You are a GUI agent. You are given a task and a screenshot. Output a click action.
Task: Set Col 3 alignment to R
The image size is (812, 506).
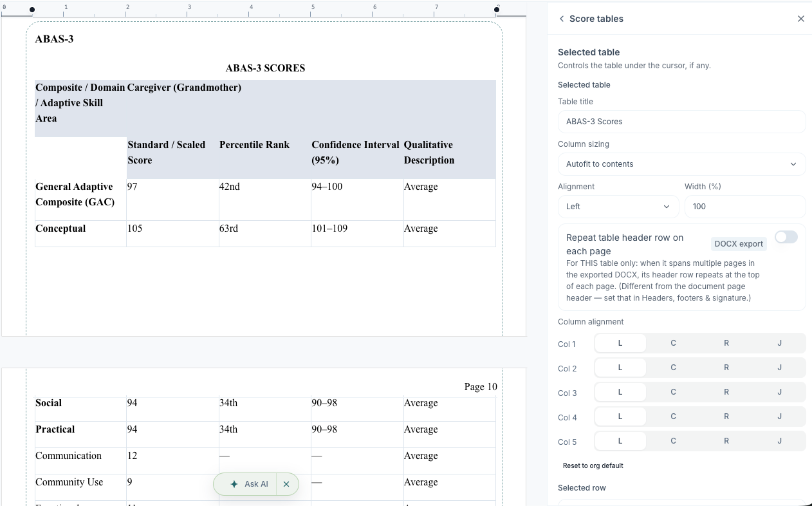pos(726,392)
